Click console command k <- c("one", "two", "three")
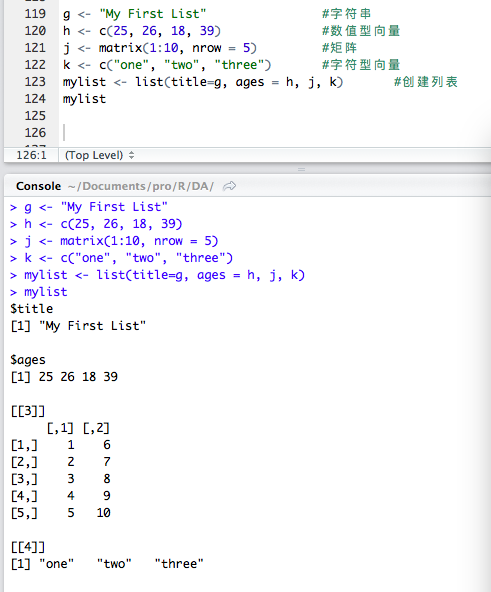Screen dimensions: 491x592 [128, 258]
